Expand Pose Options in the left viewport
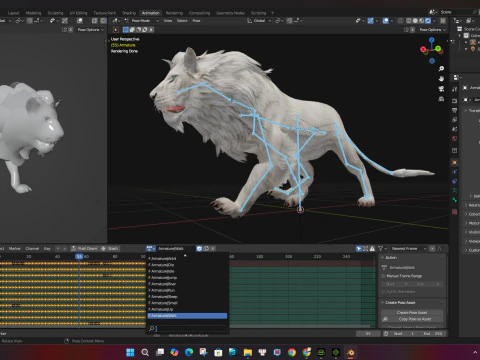This screenshot has height=360, width=480. (x=90, y=30)
